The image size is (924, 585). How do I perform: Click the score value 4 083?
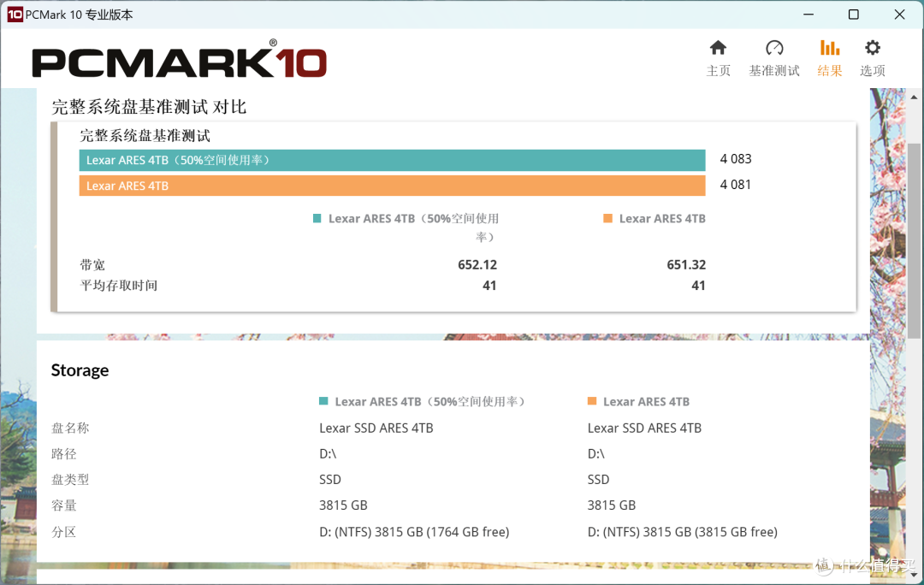click(x=736, y=159)
